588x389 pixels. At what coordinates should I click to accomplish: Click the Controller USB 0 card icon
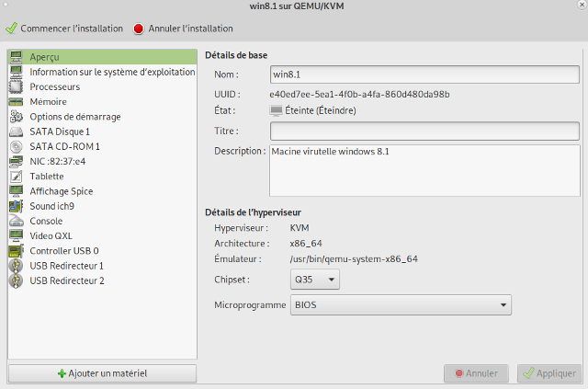point(17,251)
